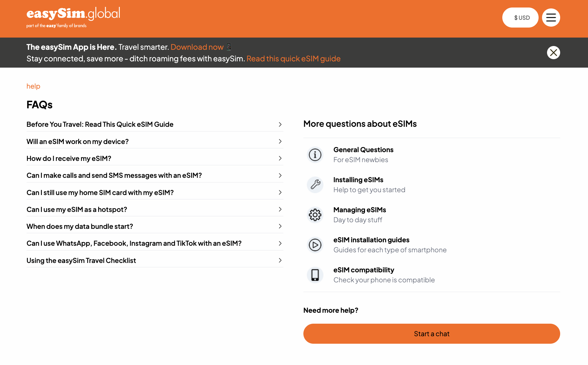This screenshot has width=588, height=365.
Task: Expand the calls and SMS messages FAQ chevron
Action: pos(280,176)
